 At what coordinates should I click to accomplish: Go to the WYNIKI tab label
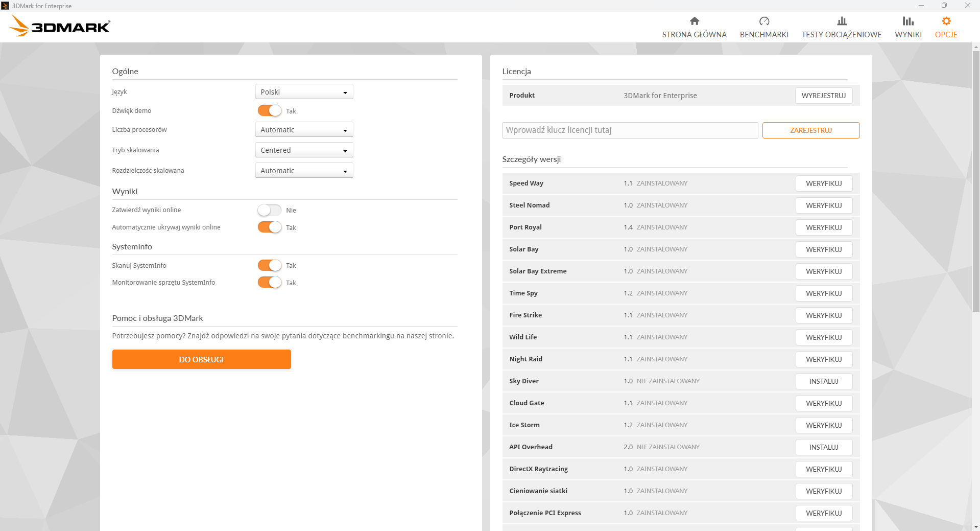point(908,35)
